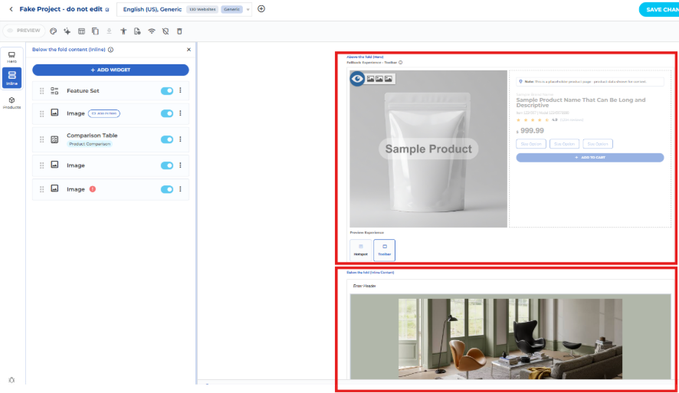The width and height of the screenshot is (679, 393).
Task: Click the Above the fold (Hero) label
Action: click(x=365, y=57)
